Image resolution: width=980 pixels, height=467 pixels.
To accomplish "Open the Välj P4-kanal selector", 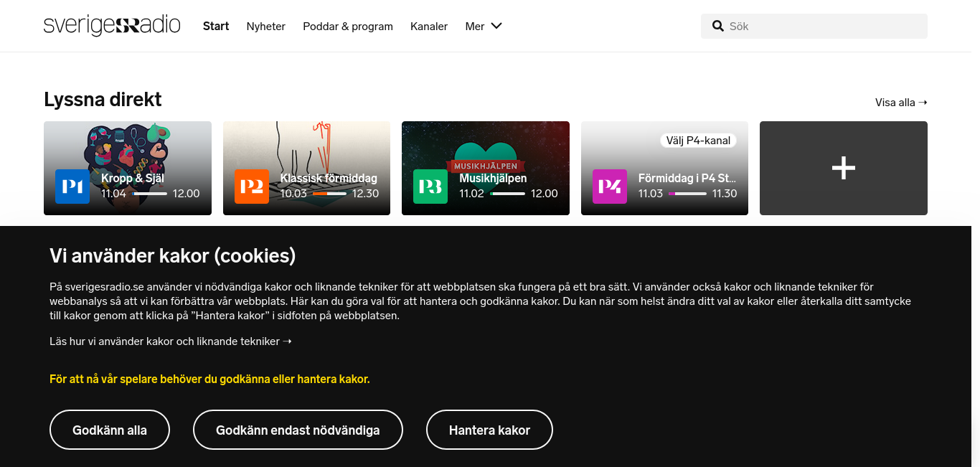I will (698, 141).
